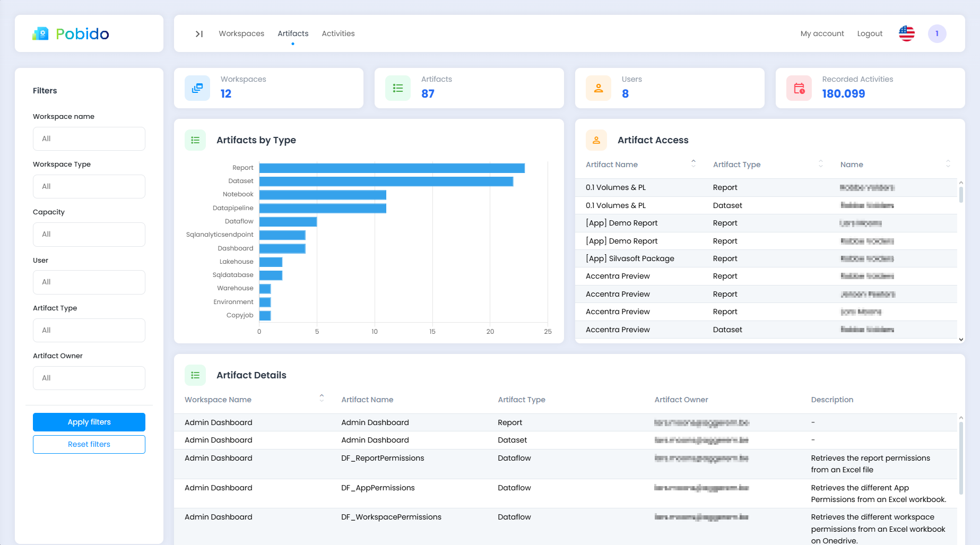The image size is (980, 545).
Task: Sort Artifact Access by Artifact Type
Action: (820, 164)
